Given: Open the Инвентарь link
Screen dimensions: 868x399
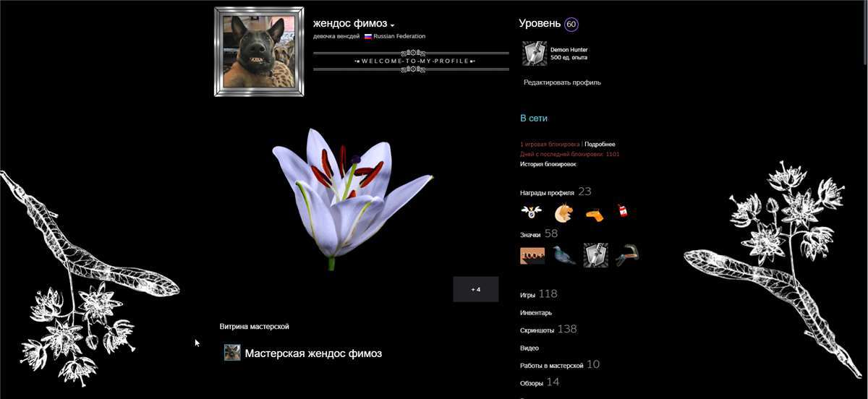Looking at the screenshot, I should [535, 313].
